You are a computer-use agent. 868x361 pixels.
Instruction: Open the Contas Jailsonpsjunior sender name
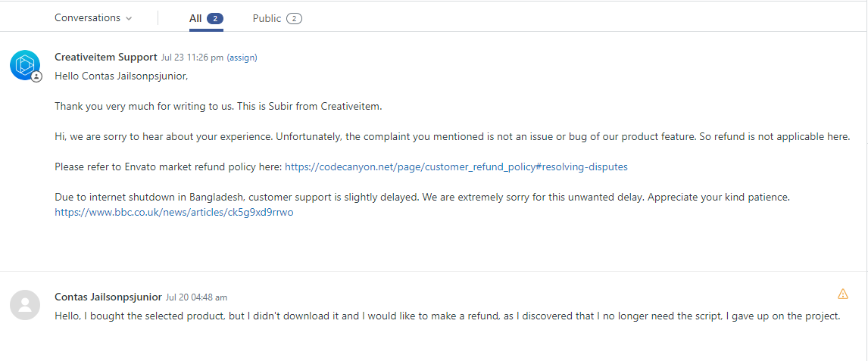coord(108,297)
